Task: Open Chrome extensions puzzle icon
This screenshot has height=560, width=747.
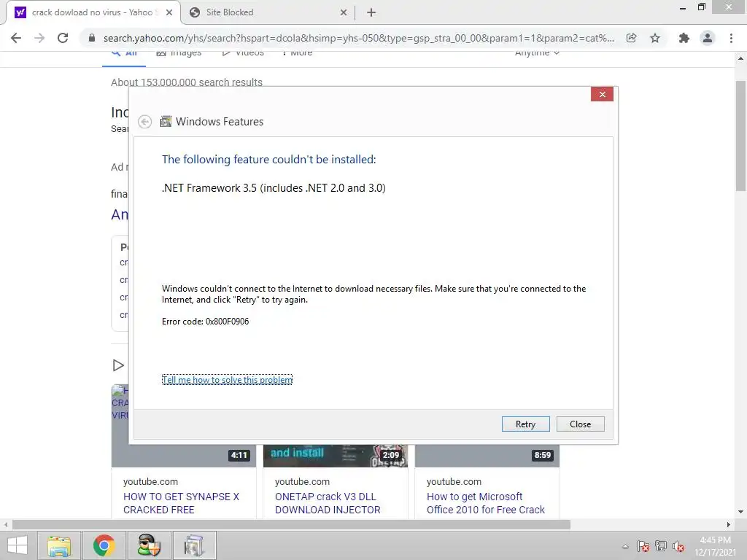Action: pyautogui.click(x=684, y=38)
